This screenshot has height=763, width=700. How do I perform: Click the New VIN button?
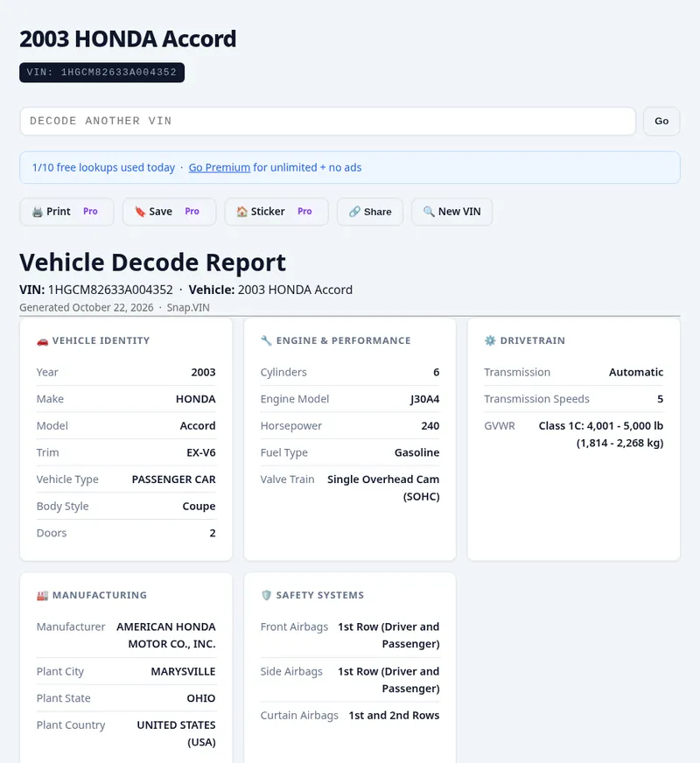(x=451, y=212)
